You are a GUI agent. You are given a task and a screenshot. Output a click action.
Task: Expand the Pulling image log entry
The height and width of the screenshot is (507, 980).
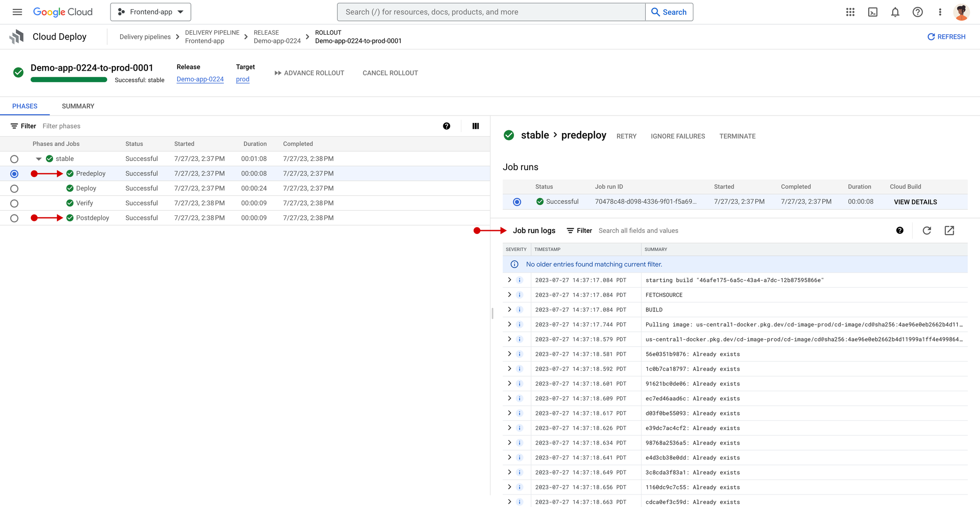509,324
